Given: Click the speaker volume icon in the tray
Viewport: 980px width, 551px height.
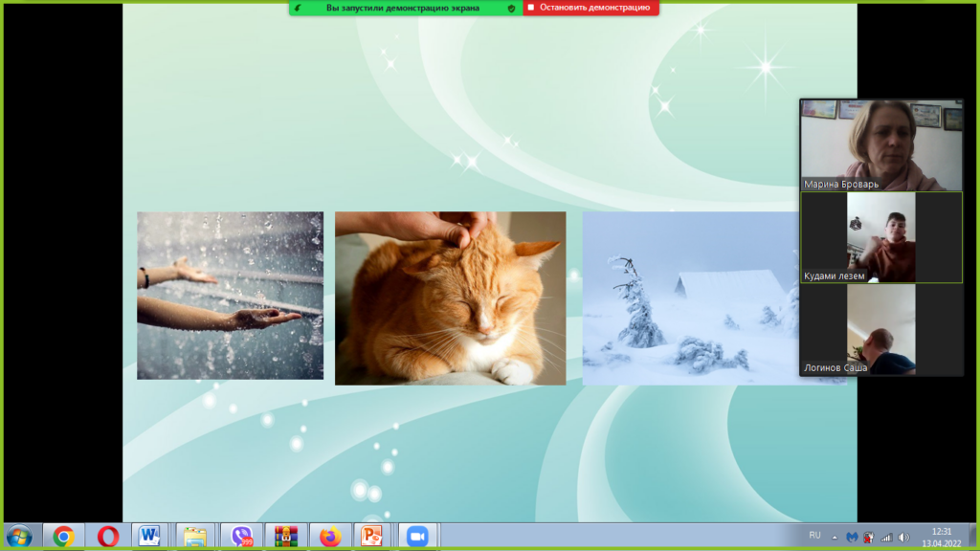Looking at the screenshot, I should (902, 537).
